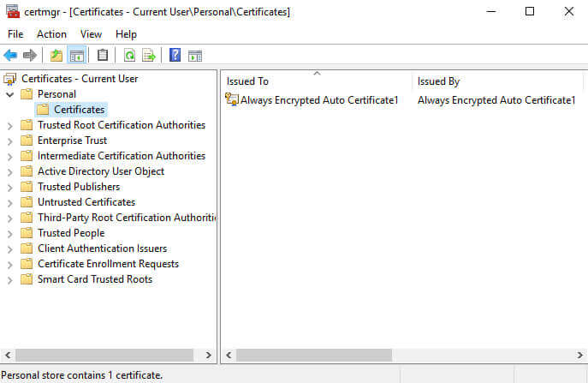Select Smart Card Trusted Roots folder
588x383 pixels.
click(x=95, y=279)
